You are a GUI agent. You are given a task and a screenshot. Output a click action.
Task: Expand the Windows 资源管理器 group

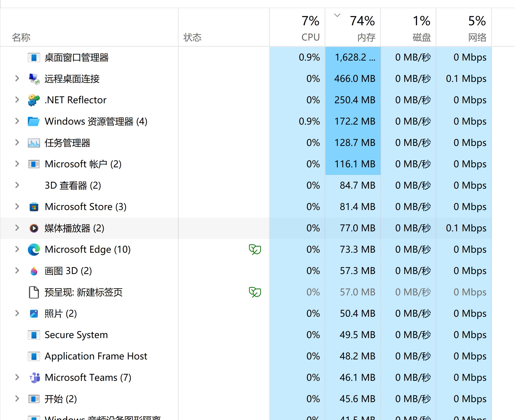click(x=17, y=121)
